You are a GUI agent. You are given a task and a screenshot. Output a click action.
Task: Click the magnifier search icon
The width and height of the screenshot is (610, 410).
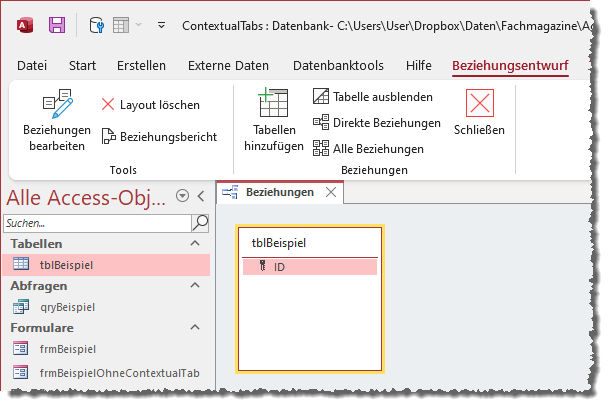tap(200, 223)
